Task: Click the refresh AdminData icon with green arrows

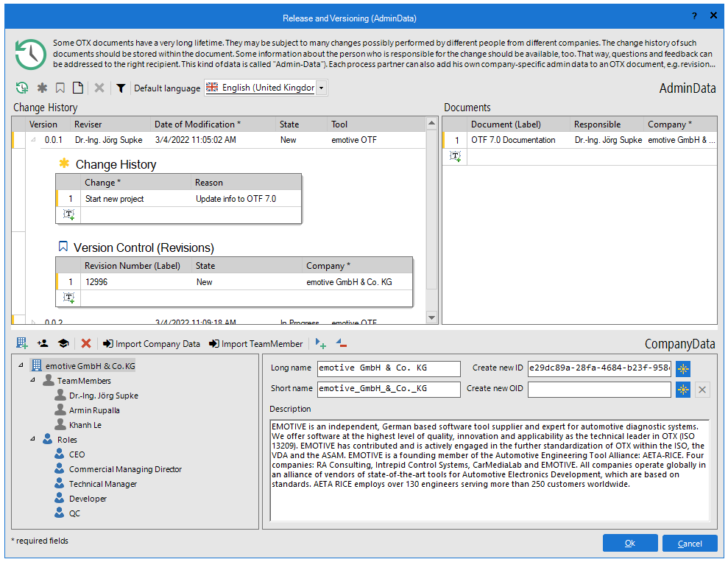Action: pyautogui.click(x=21, y=88)
